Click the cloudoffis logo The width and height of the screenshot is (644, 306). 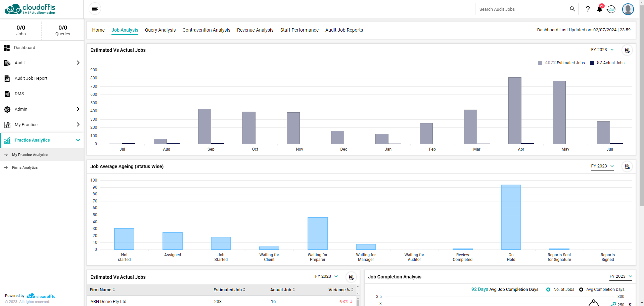[x=30, y=9]
